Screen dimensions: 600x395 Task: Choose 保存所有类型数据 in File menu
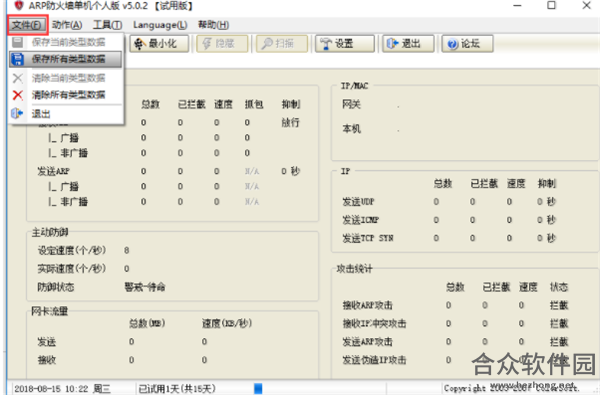(x=66, y=59)
